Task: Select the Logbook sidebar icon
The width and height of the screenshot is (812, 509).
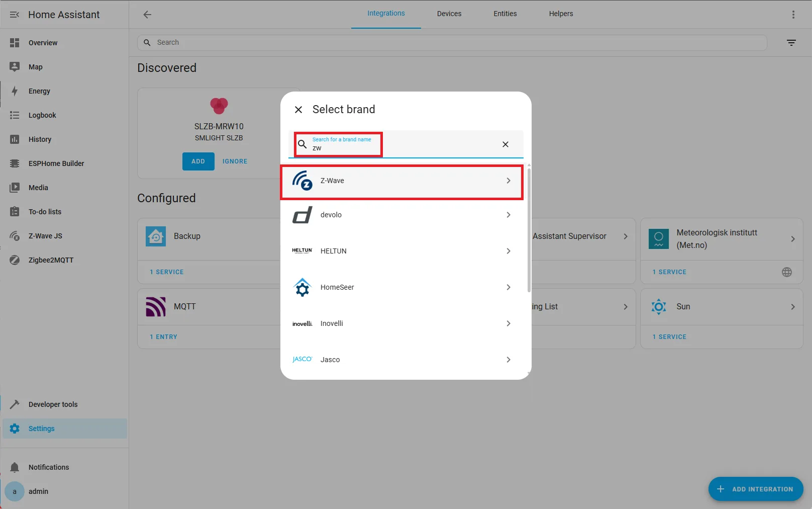Action: 15,115
